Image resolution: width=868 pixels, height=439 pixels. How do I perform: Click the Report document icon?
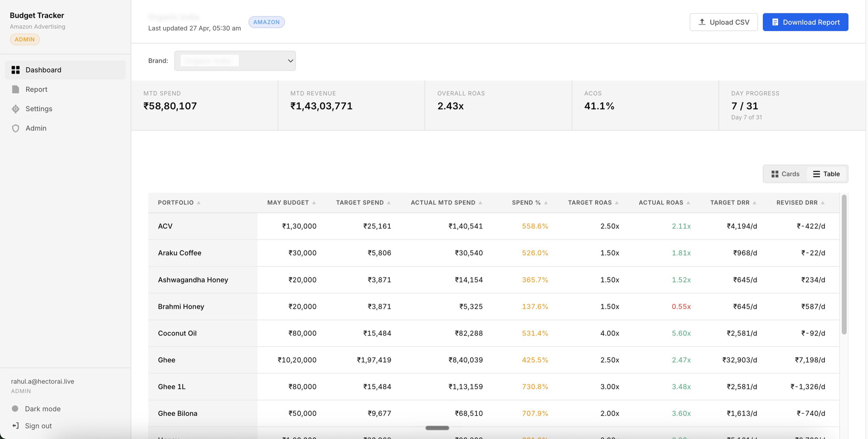pyautogui.click(x=16, y=89)
